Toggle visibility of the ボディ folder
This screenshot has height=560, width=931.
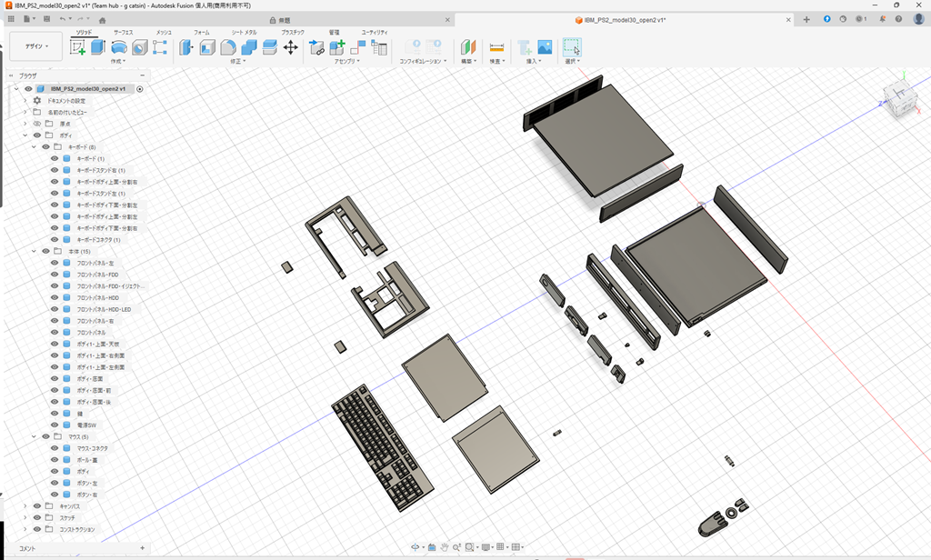click(37, 135)
